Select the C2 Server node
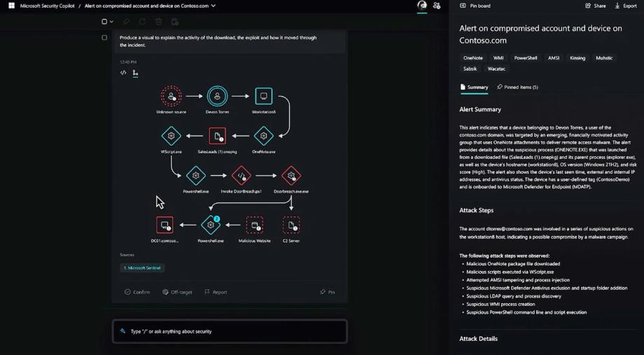Image resolution: width=644 pixels, height=355 pixels. point(291,225)
